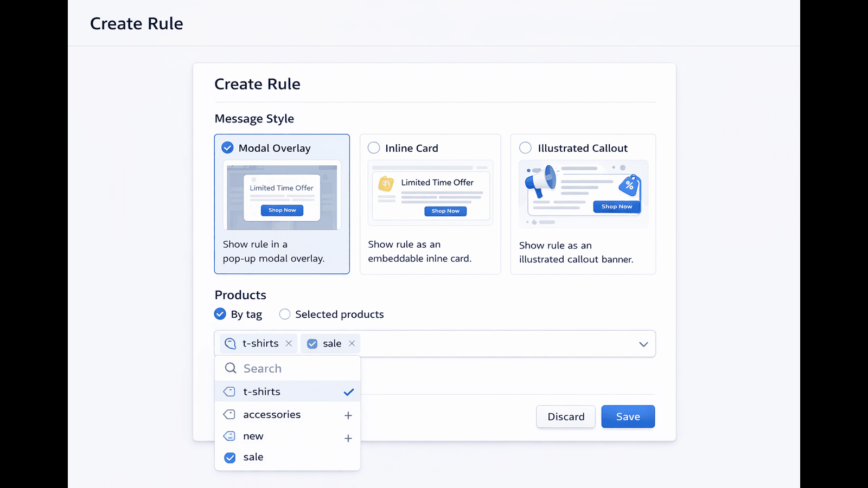Click the megaphone icon in the Illustrated Callout preview

pos(541,181)
